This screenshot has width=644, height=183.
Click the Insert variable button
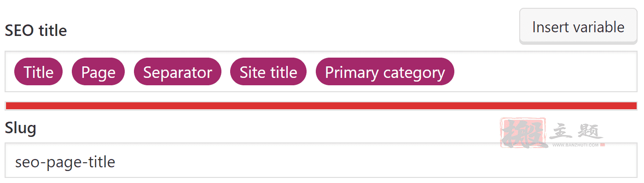[x=578, y=27]
